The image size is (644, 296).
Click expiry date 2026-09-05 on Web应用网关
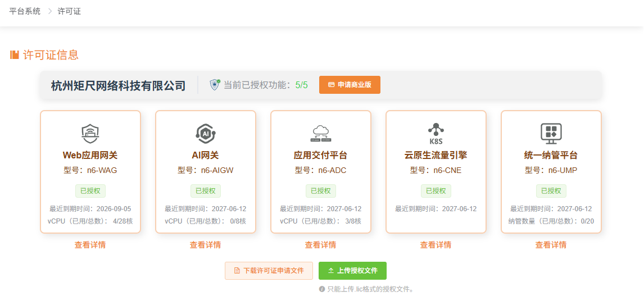tap(114, 209)
